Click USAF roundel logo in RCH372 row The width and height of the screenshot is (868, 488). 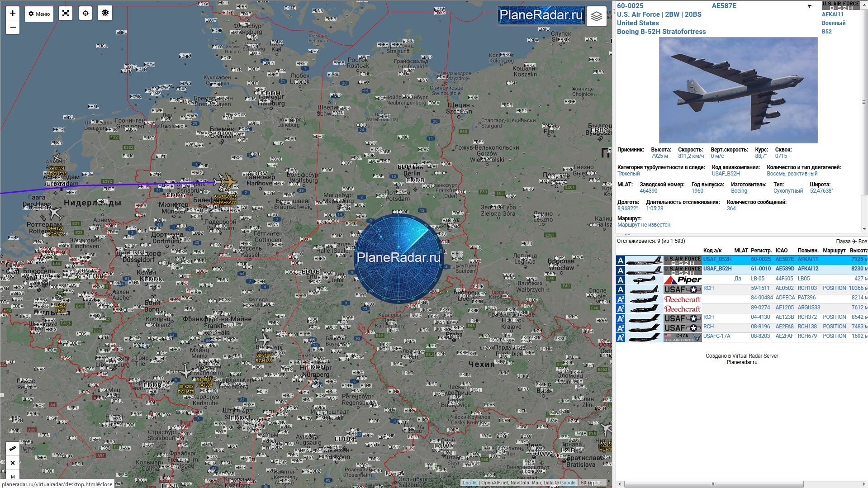[683, 318]
